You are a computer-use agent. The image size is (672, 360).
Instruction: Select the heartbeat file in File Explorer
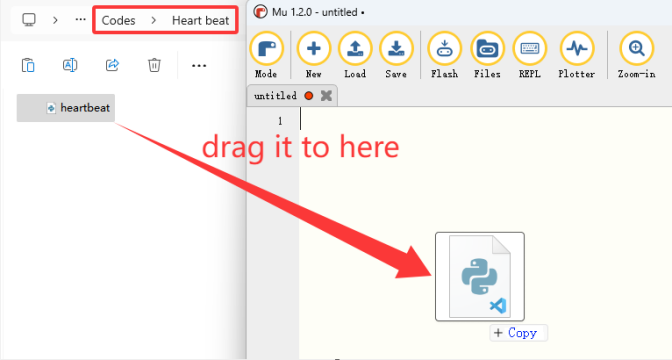point(66,108)
